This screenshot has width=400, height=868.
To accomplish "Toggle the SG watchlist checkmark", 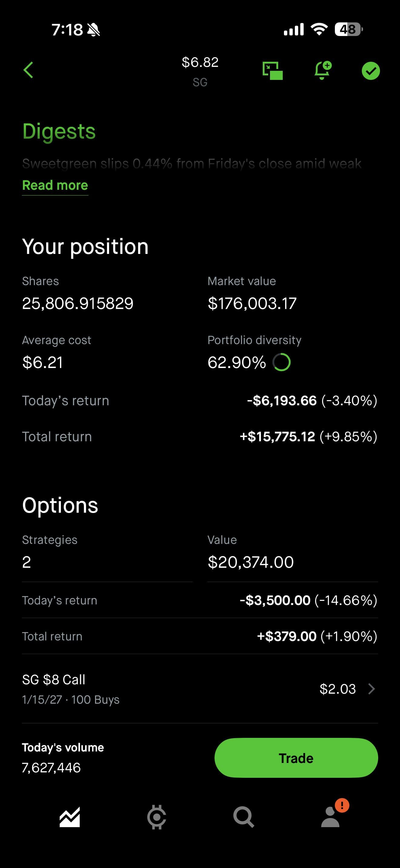I will tap(371, 71).
